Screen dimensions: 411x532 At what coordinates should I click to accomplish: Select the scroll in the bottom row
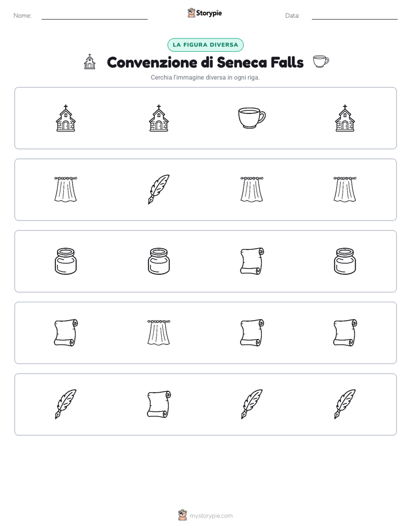159,404
